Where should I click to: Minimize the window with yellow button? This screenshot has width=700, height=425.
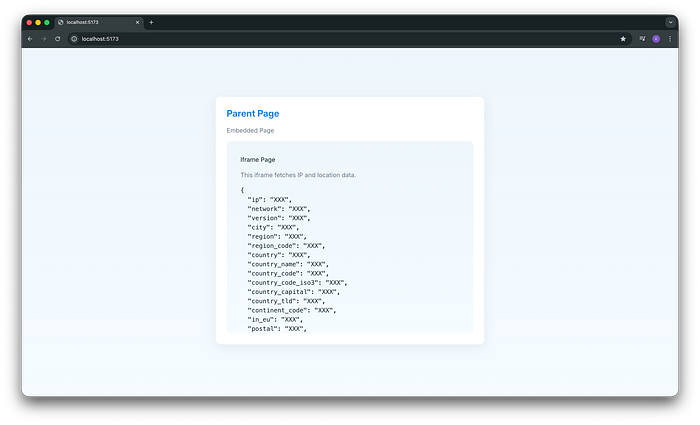(x=38, y=22)
